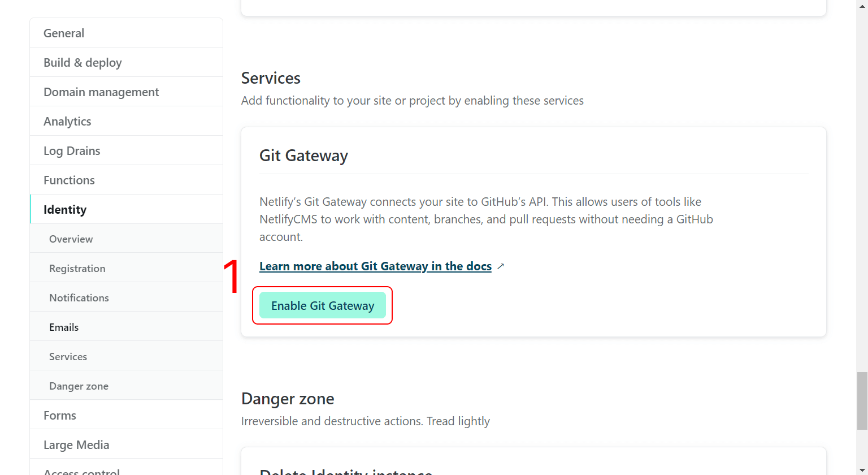Jump to Identity Overview subsection

click(71, 239)
